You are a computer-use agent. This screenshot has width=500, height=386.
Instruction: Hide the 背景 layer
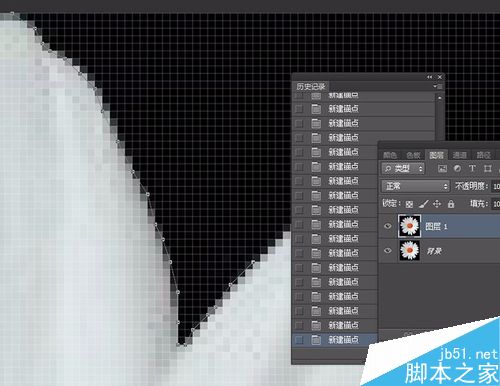pos(388,250)
